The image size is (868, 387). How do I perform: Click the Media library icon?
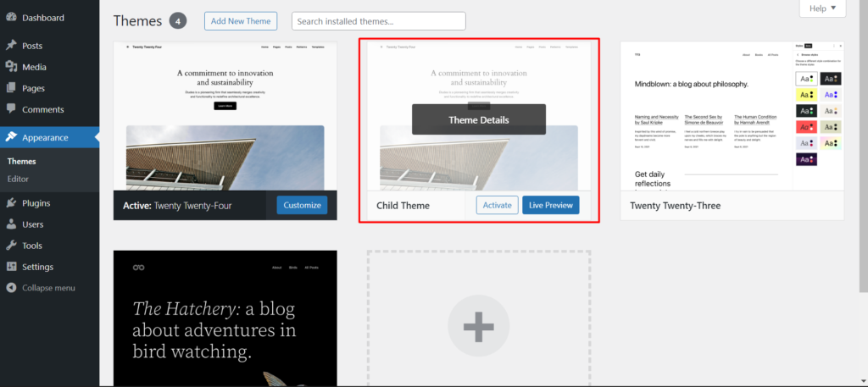(x=11, y=67)
